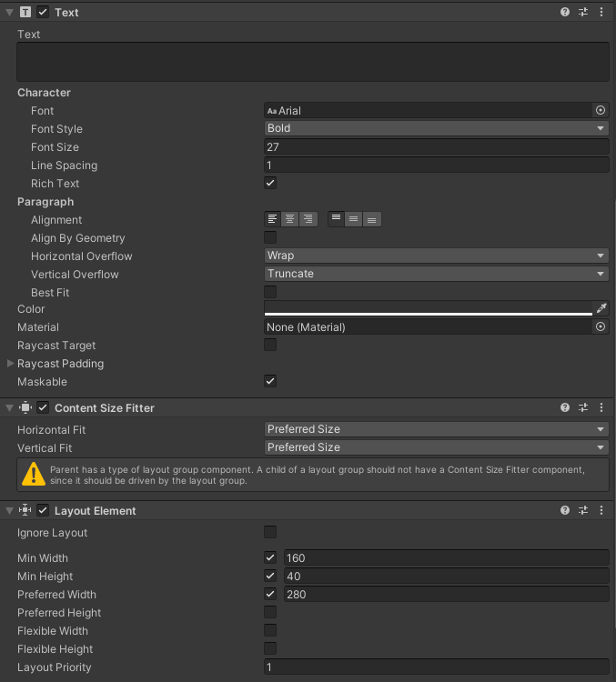Image resolution: width=616 pixels, height=682 pixels.
Task: Click the Min Height value field
Action: pos(446,576)
